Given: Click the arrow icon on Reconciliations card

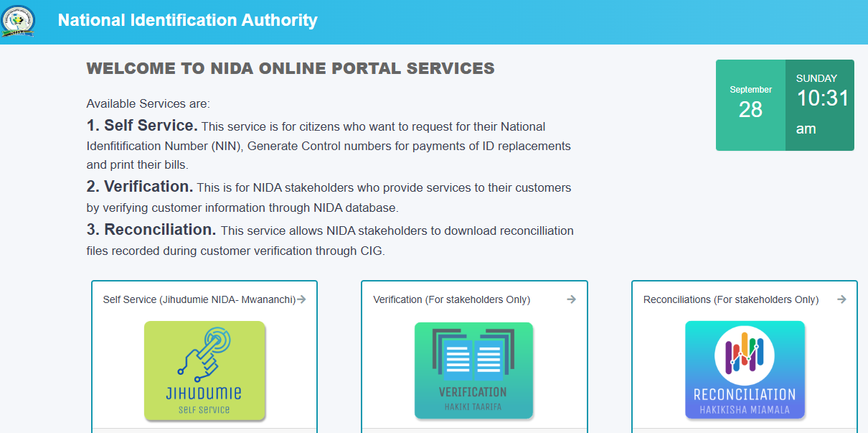Looking at the screenshot, I should [841, 299].
